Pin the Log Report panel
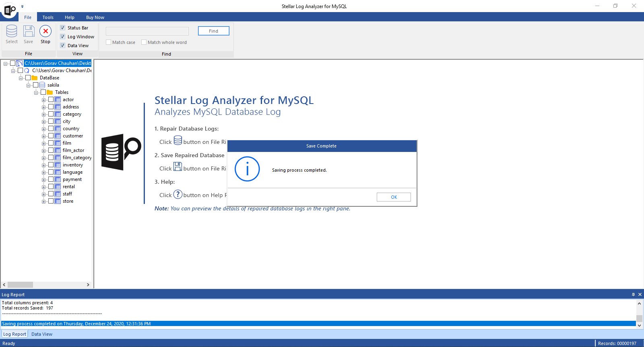Screen dimensions: 644x347 pyautogui.click(x=633, y=295)
